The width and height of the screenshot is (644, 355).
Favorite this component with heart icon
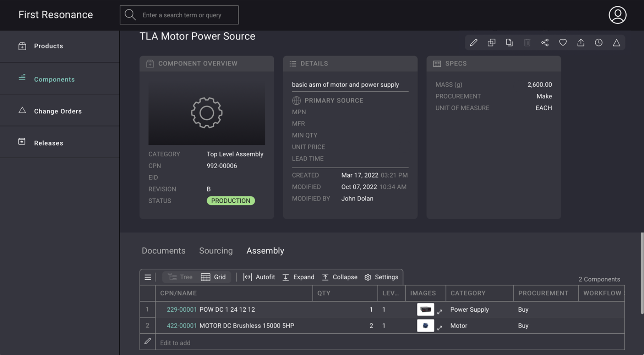pyautogui.click(x=563, y=43)
